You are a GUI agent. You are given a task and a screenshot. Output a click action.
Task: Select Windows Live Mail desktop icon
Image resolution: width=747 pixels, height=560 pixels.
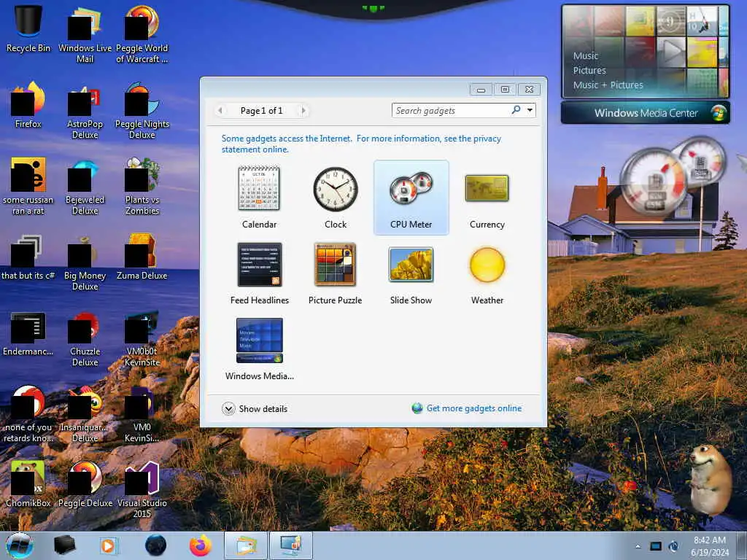click(x=85, y=35)
